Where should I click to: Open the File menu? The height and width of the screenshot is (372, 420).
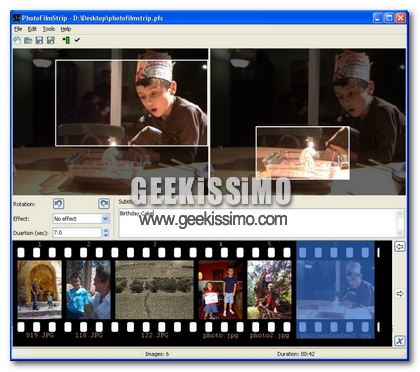click(x=18, y=29)
